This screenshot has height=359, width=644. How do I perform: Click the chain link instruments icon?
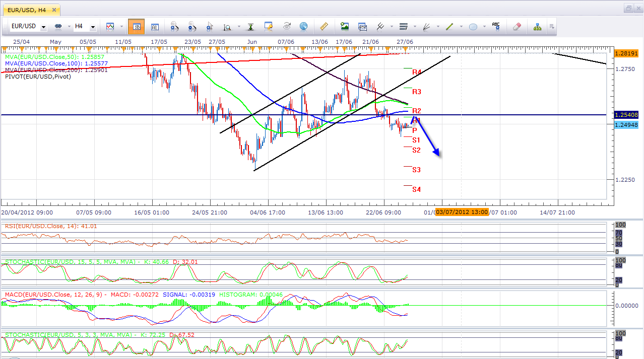pyautogui.click(x=58, y=26)
